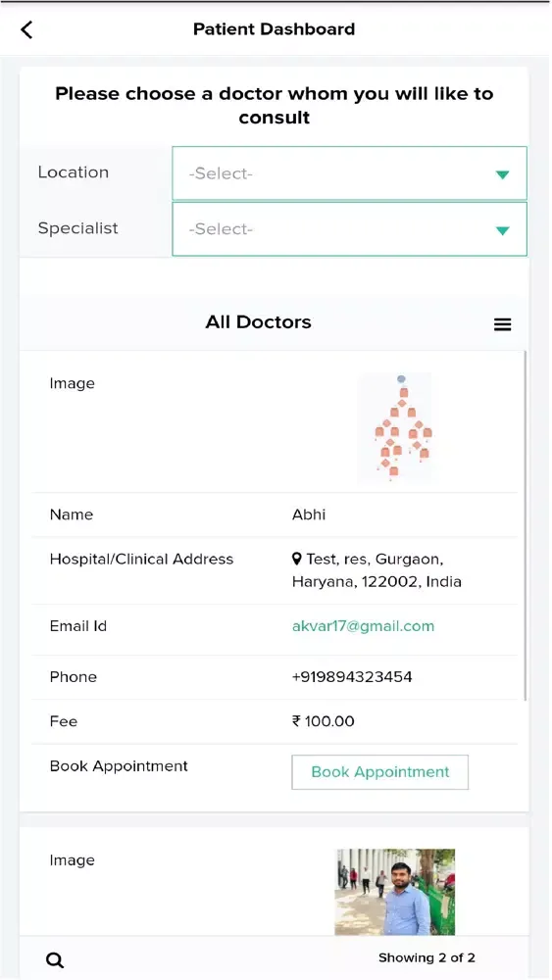Open the email link akvar17@gmail.com
The height and width of the screenshot is (980, 552).
pos(363,626)
